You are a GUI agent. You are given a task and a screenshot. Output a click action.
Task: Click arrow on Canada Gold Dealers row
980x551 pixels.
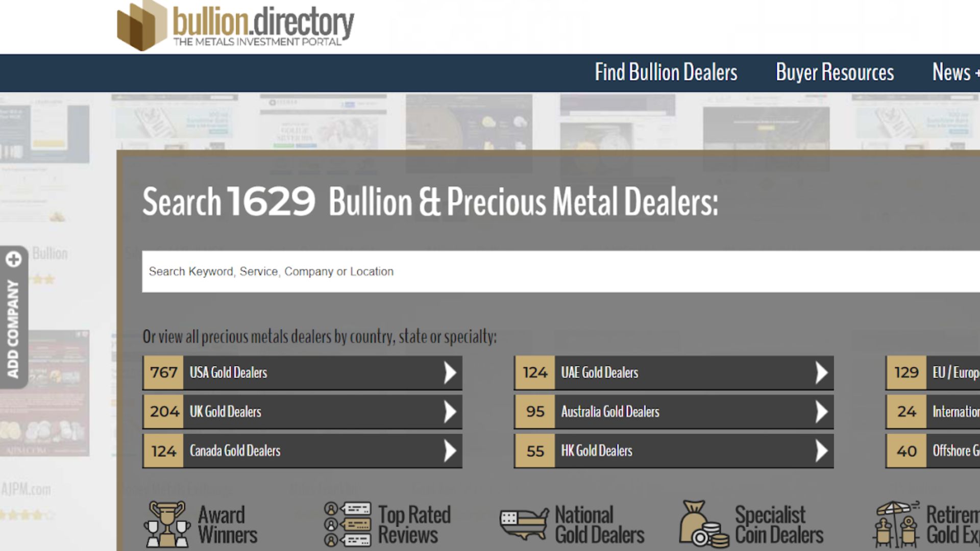450,451
